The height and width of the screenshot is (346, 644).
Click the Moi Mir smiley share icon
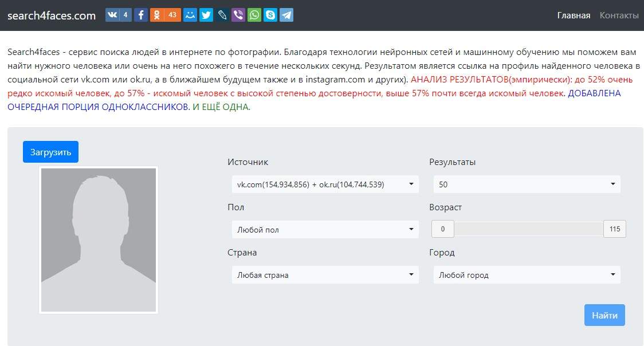pos(190,15)
